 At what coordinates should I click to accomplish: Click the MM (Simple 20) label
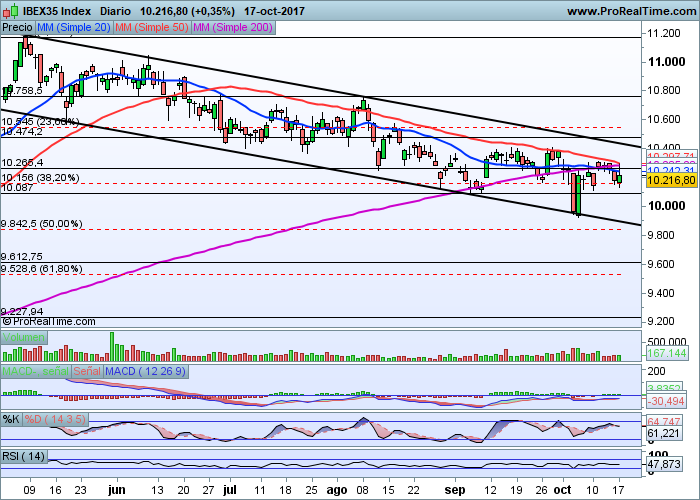click(75, 29)
